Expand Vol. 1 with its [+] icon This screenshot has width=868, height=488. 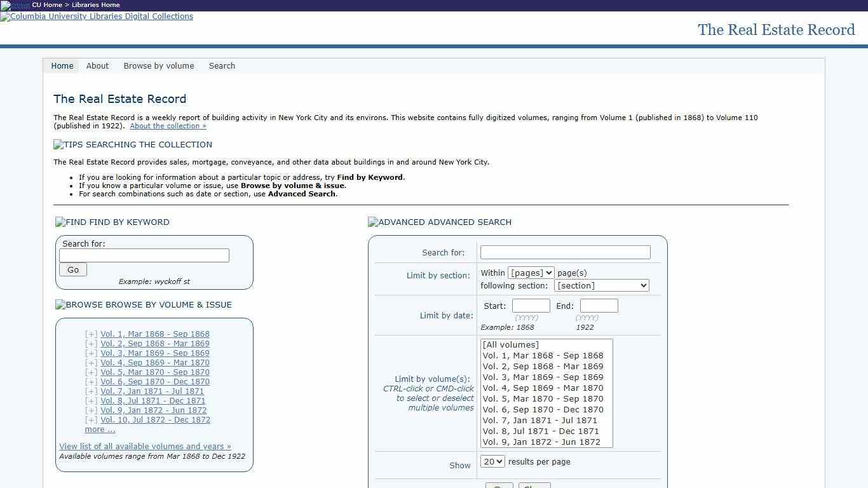click(x=92, y=334)
